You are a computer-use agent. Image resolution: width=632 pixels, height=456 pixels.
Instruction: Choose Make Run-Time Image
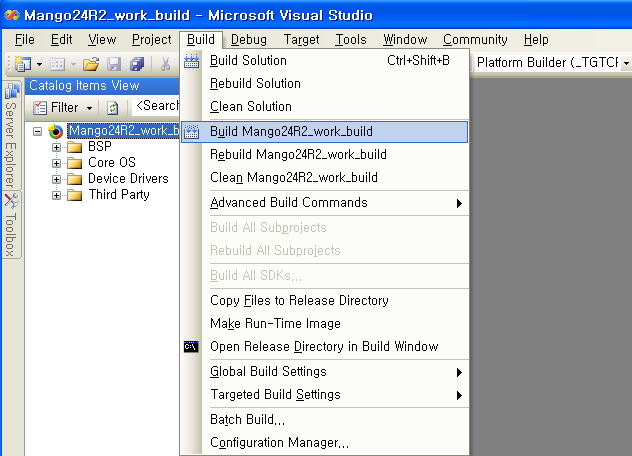[x=324, y=324]
